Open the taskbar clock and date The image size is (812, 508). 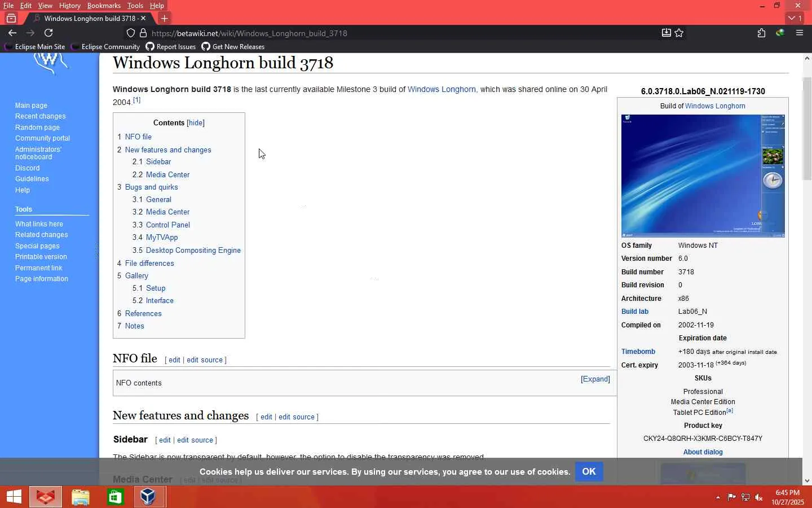tap(788, 497)
